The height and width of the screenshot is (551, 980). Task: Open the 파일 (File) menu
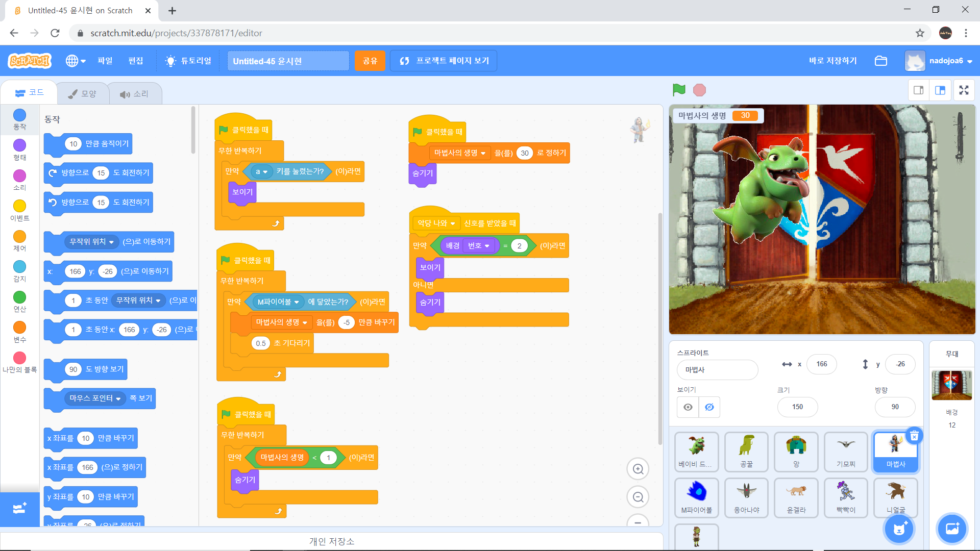(x=105, y=61)
